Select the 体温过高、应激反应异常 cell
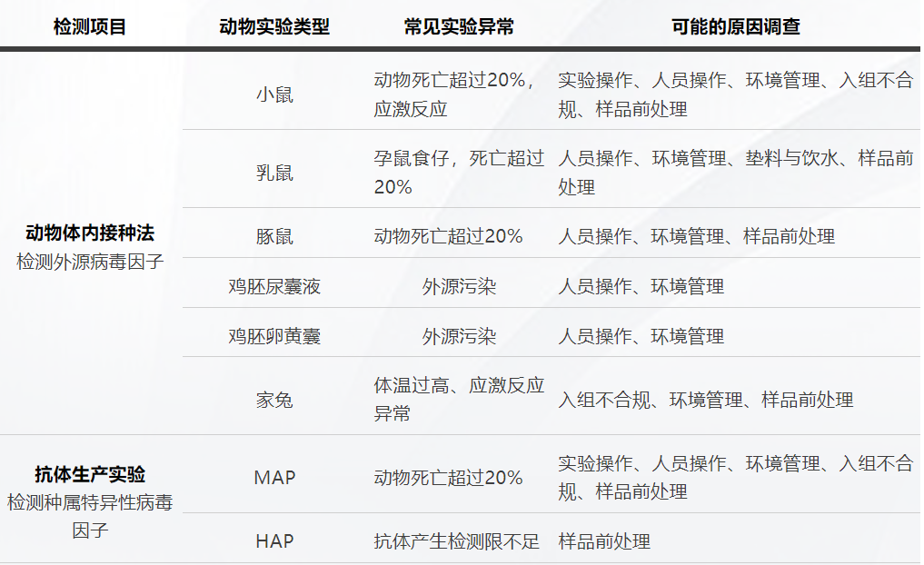The width and height of the screenshot is (924, 565). pos(459,400)
